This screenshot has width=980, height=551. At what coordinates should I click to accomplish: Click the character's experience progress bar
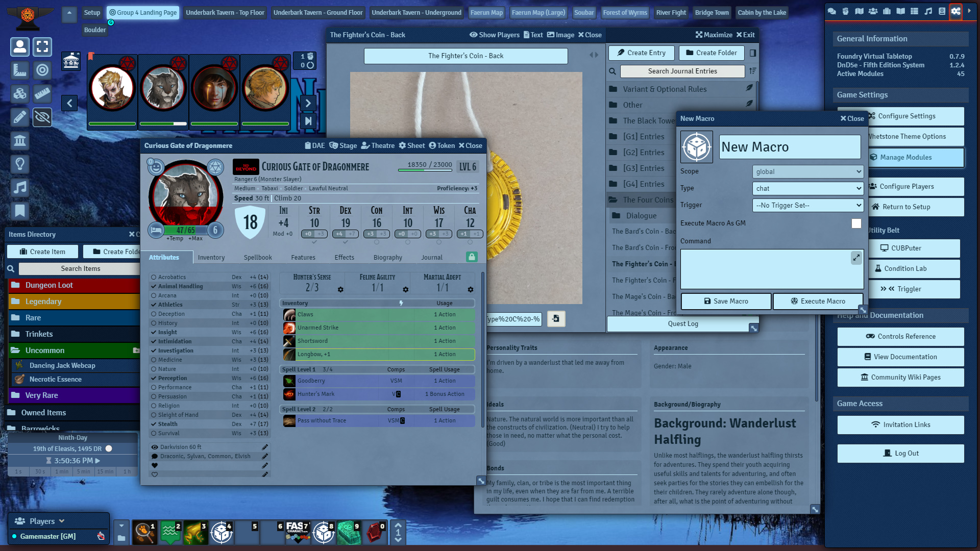425,170
